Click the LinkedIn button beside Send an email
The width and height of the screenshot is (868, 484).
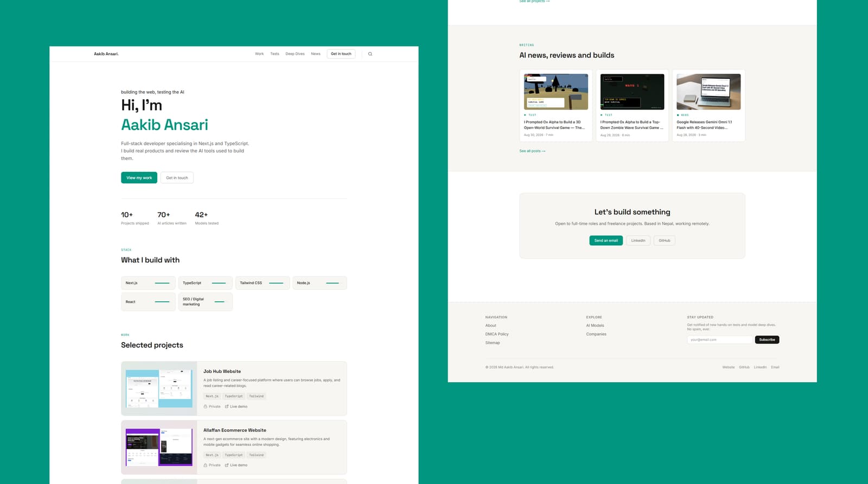[x=638, y=241]
